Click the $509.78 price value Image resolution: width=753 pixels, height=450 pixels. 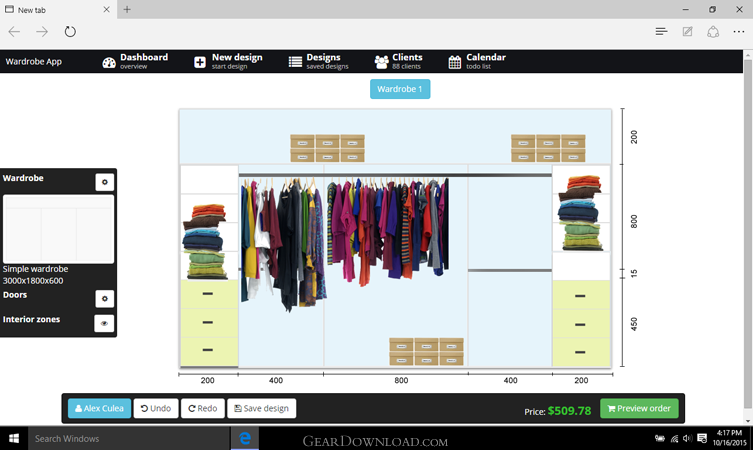[570, 411]
